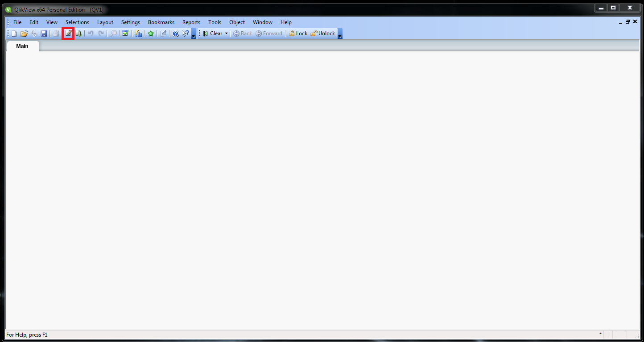Viewport: 644px width, 342px height.
Task: Open Search with magnifier icon
Action: tap(114, 33)
